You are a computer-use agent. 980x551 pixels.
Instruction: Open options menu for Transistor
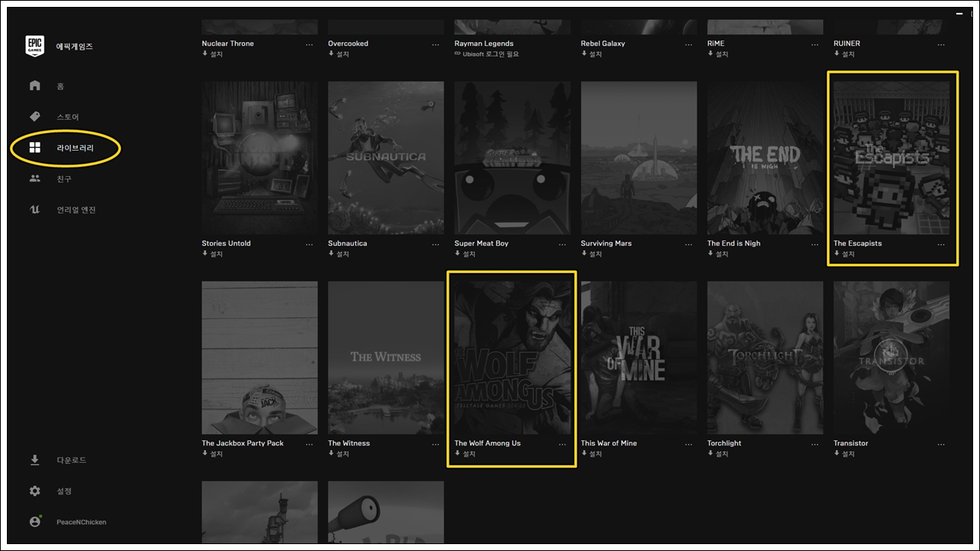(x=942, y=444)
